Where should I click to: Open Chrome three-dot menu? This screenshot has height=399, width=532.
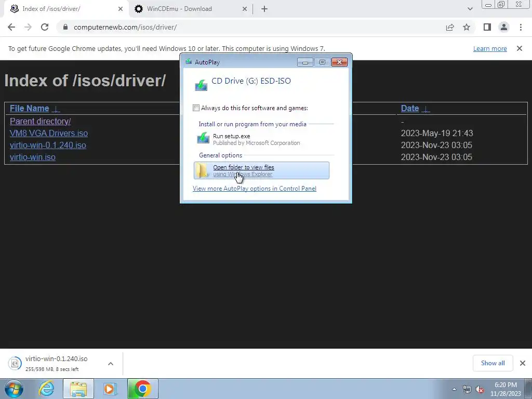(x=521, y=27)
